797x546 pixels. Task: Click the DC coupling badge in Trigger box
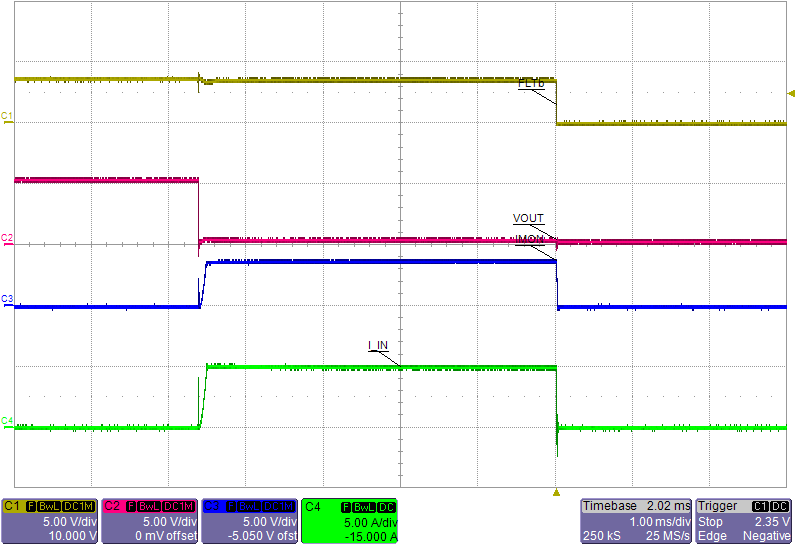click(x=780, y=507)
